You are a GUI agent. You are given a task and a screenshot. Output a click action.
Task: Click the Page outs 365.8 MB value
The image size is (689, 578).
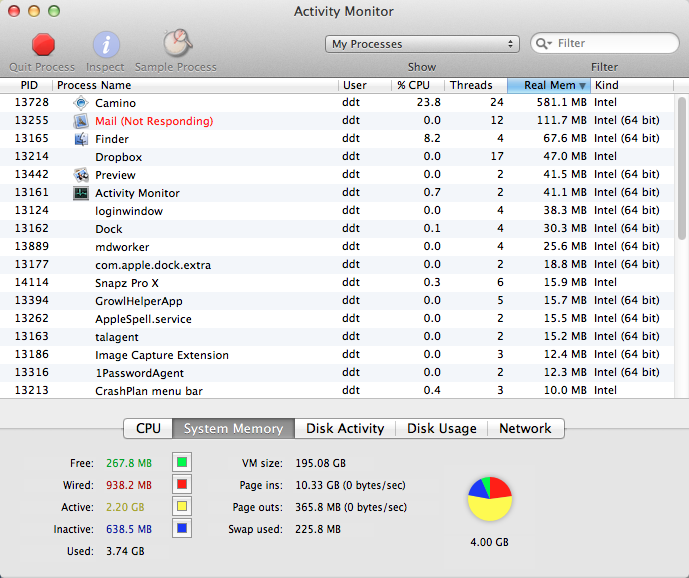[x=351, y=507]
